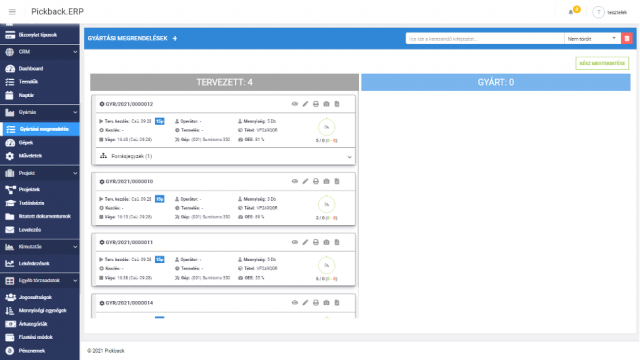View order GYR/2021/0000011 using eye icon

click(295, 242)
